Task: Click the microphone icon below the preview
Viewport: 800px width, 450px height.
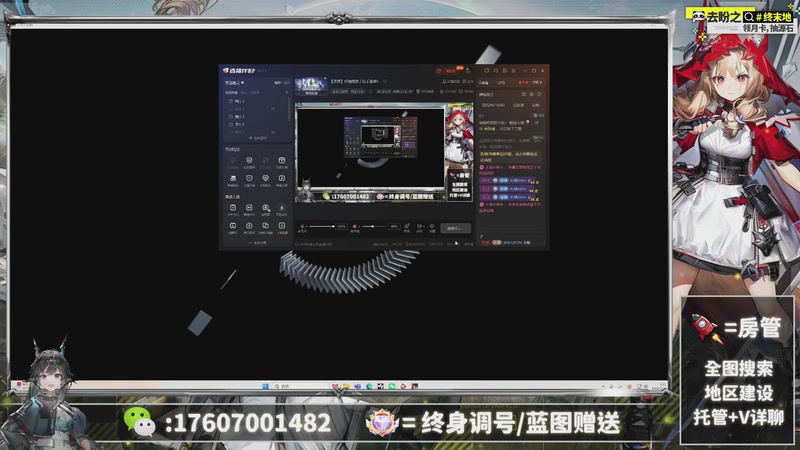Action: pos(303,227)
